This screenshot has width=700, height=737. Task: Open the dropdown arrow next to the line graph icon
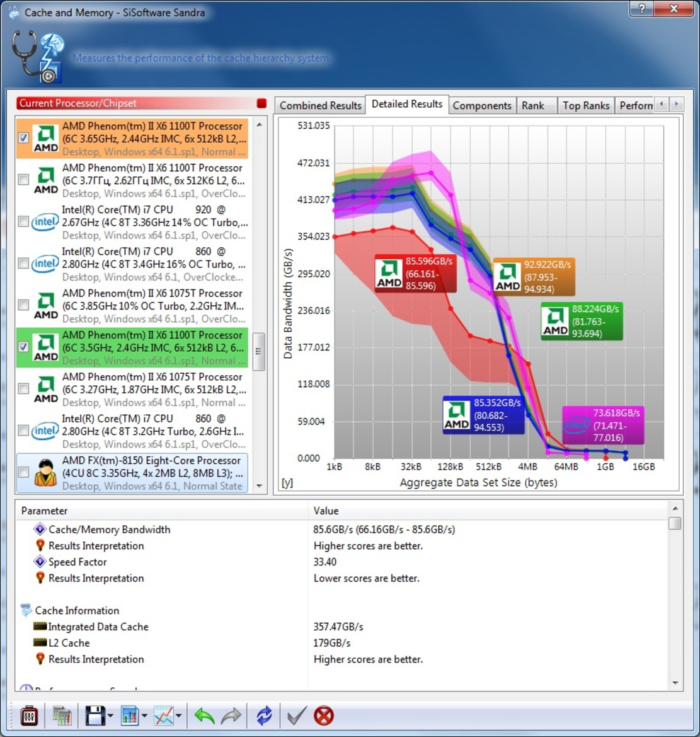click(178, 716)
